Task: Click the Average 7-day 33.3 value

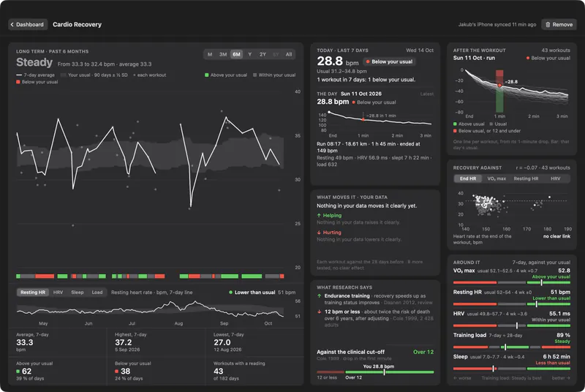Action: tap(25, 342)
